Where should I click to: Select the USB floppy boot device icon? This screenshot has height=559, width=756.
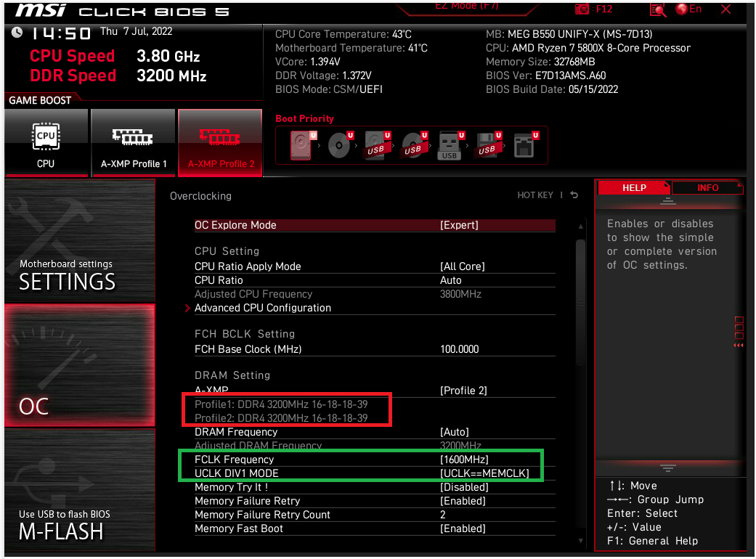(x=487, y=145)
